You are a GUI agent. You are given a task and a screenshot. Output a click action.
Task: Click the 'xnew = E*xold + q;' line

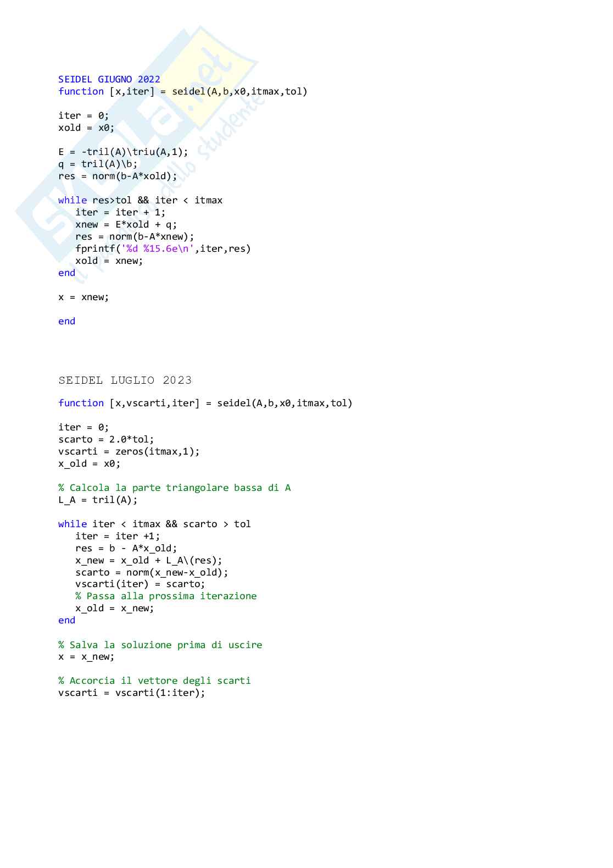126,224
